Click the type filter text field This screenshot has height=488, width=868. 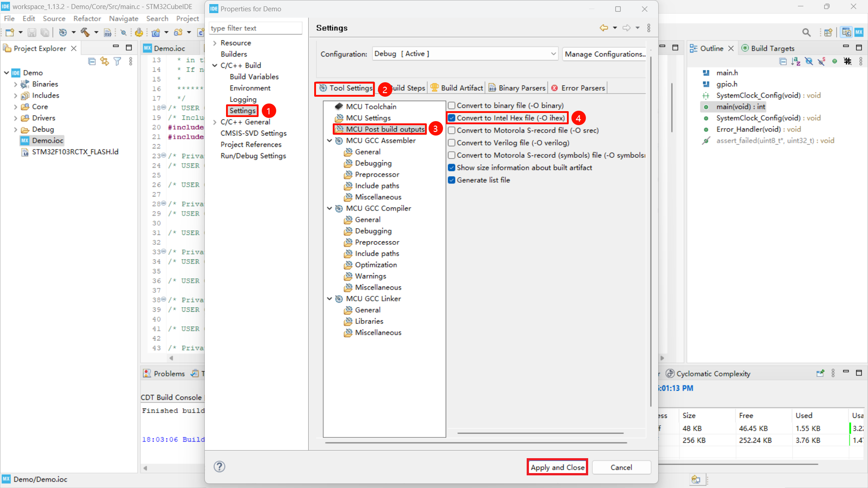(256, 28)
